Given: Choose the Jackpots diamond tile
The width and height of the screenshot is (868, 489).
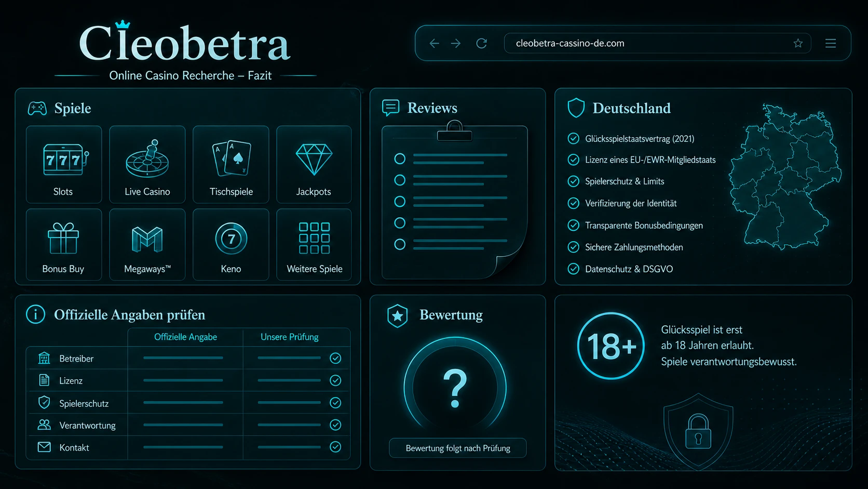Looking at the screenshot, I should (x=314, y=164).
